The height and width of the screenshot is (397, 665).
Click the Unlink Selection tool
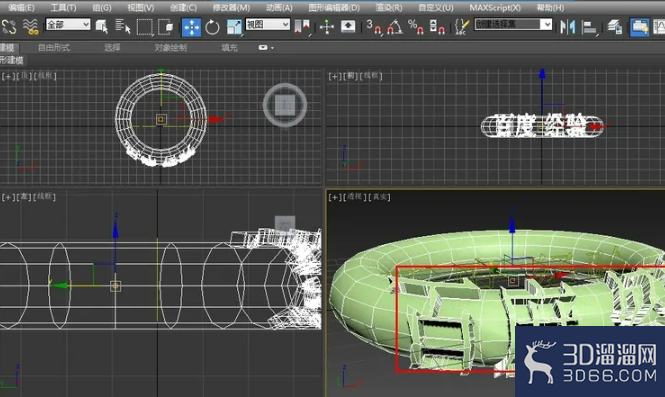9,27
